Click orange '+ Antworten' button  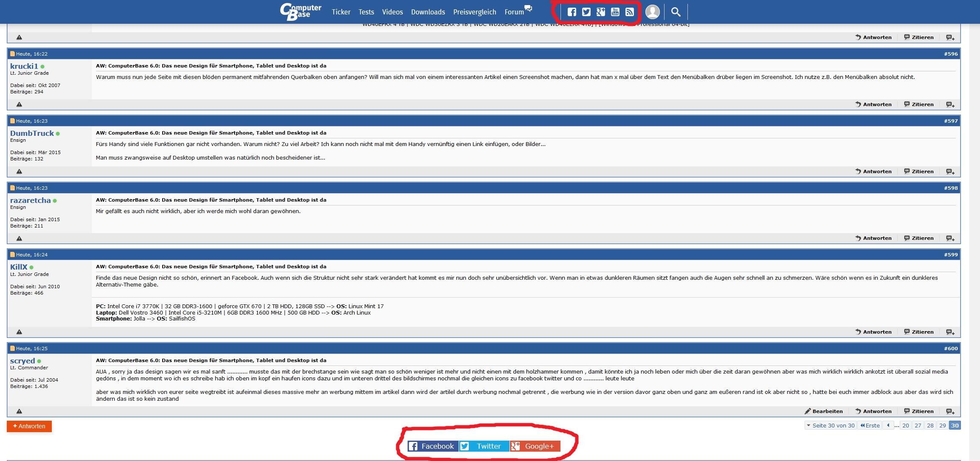point(29,426)
